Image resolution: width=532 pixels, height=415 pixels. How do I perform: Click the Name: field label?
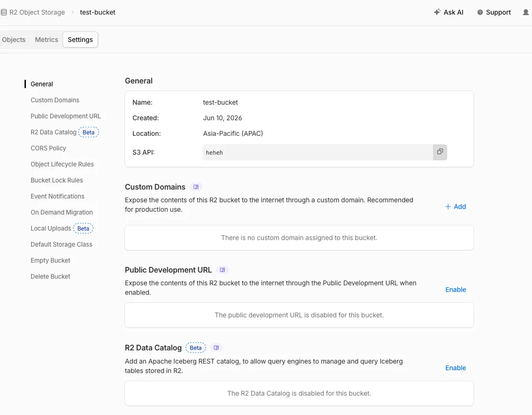tap(142, 102)
